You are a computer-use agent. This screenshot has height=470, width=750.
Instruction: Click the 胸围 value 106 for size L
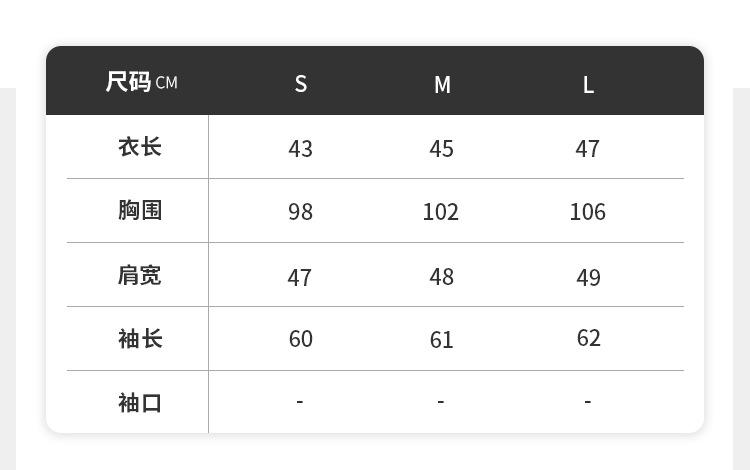pyautogui.click(x=588, y=212)
